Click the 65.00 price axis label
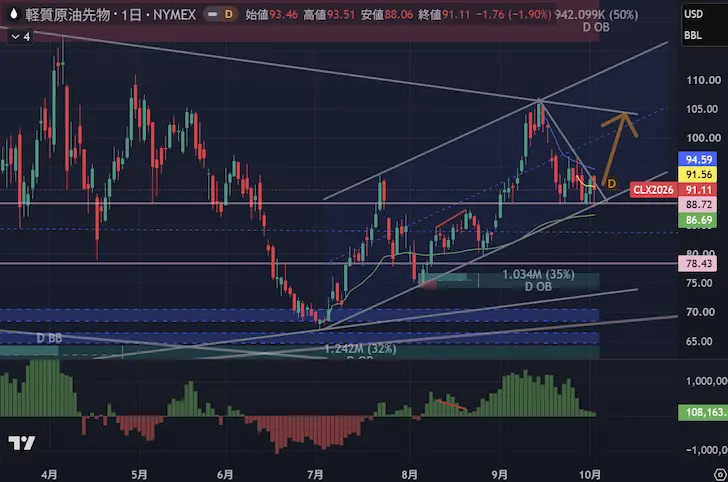This screenshot has width=728, height=482. coord(699,341)
